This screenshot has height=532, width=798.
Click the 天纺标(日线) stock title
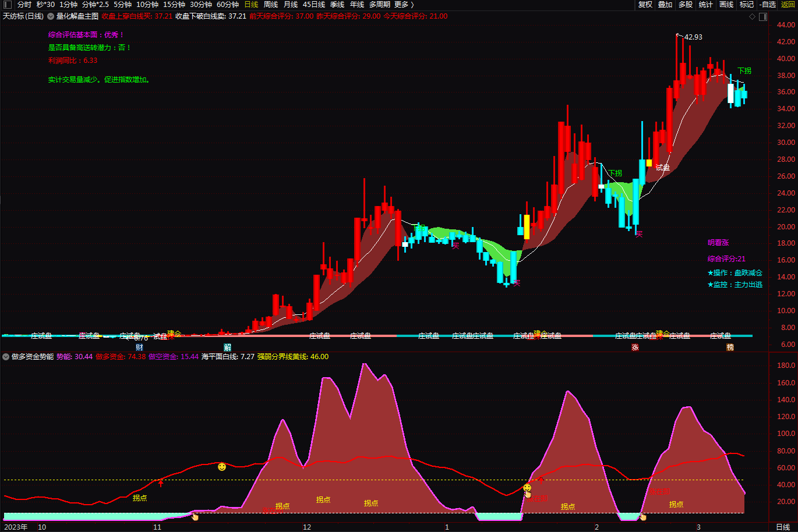(23, 16)
